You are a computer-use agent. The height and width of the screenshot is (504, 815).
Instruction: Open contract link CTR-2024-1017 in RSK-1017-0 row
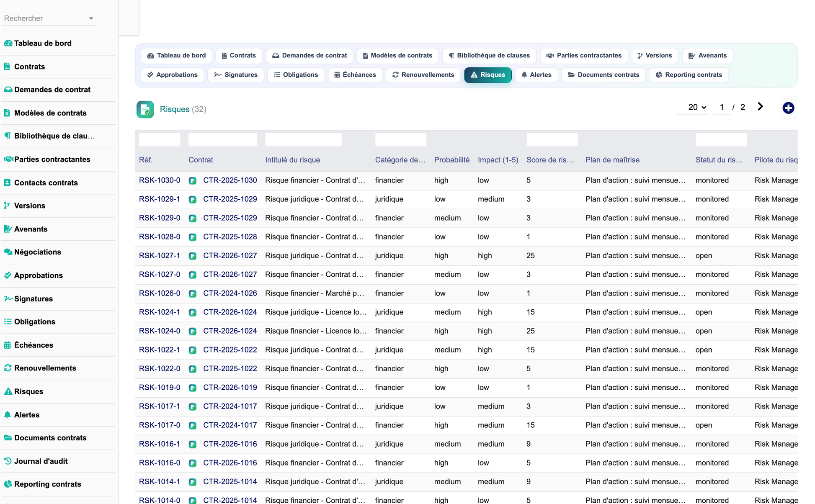tap(230, 425)
